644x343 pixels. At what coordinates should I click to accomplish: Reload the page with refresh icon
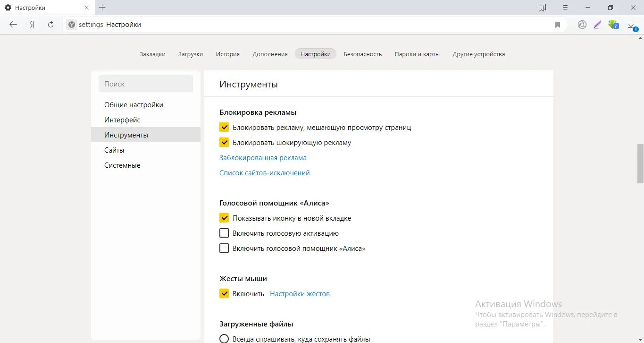[x=51, y=25]
